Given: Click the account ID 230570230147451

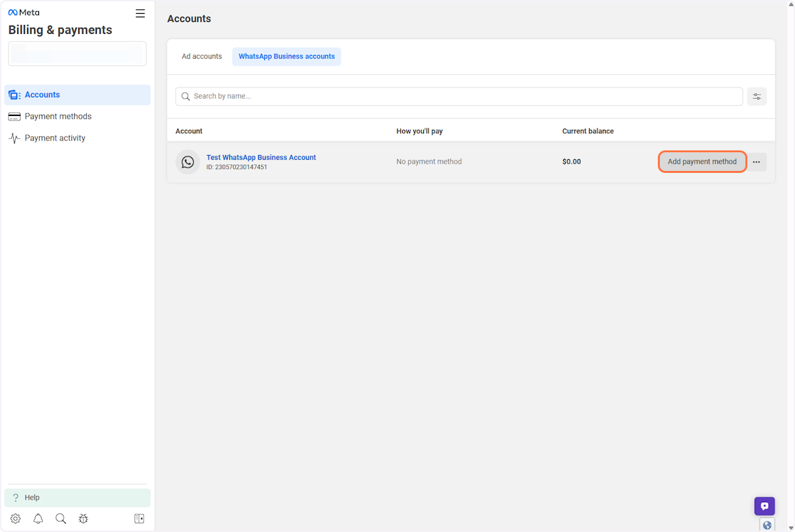Looking at the screenshot, I should [x=237, y=168].
